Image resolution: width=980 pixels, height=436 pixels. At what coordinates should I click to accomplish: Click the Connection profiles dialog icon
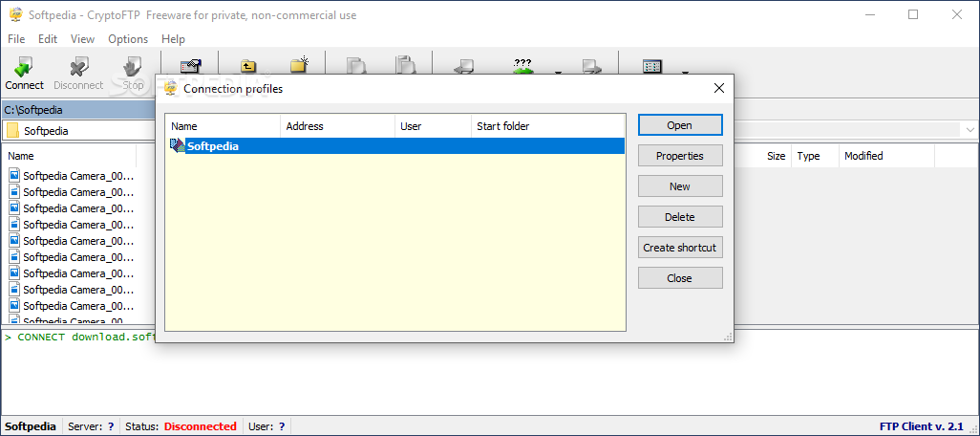[171, 88]
